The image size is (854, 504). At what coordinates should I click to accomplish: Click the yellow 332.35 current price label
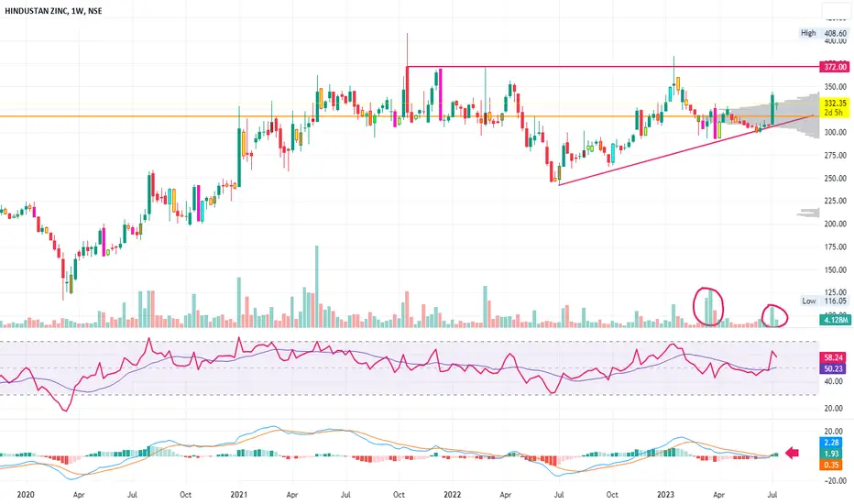(835, 103)
